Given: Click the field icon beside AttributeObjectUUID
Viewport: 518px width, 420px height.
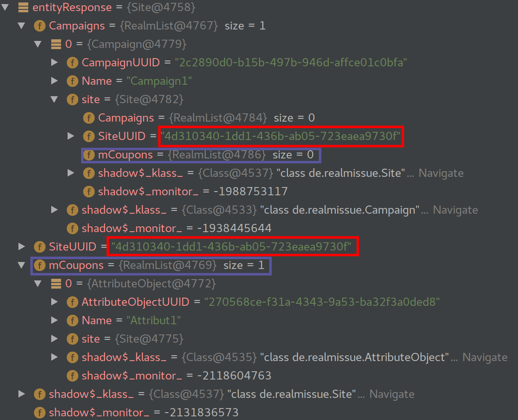Looking at the screenshot, I should [x=73, y=302].
